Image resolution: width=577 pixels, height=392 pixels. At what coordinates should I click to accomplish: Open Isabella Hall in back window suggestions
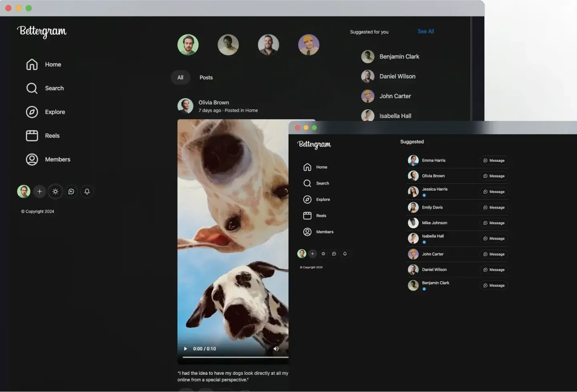pyautogui.click(x=386, y=115)
